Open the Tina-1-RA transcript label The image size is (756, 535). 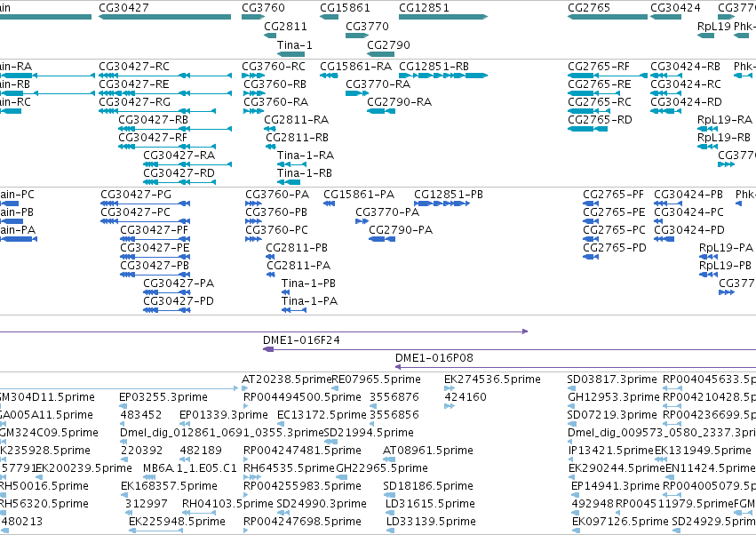[x=306, y=156]
